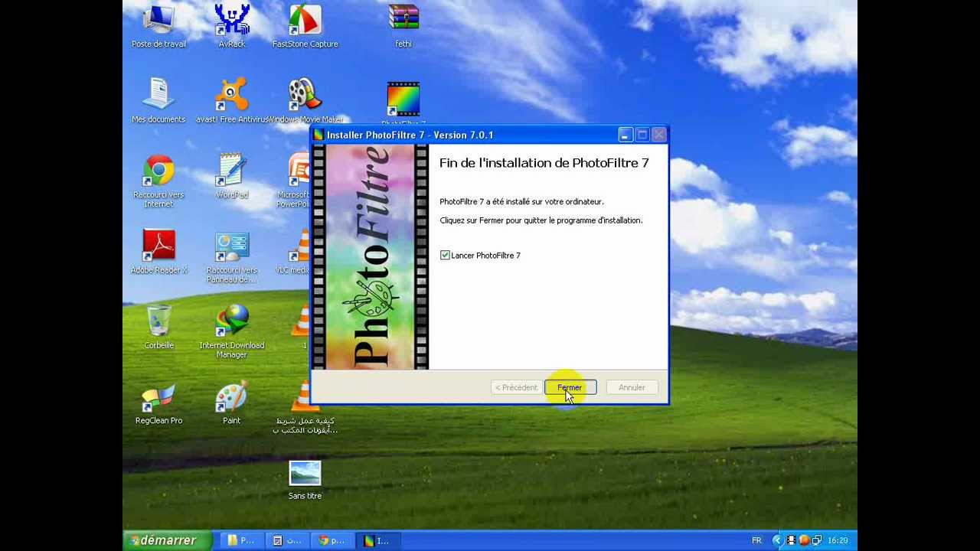Select FastStone Capture desktop icon
The height and width of the screenshot is (551, 980).
click(x=305, y=27)
